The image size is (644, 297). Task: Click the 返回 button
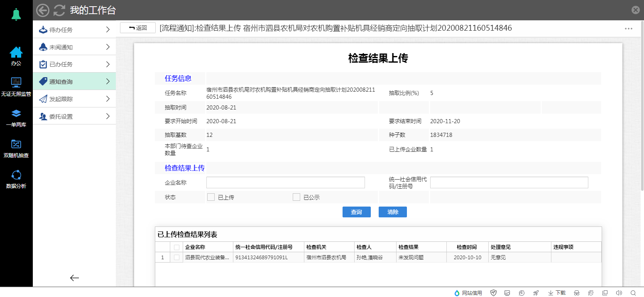(x=138, y=28)
